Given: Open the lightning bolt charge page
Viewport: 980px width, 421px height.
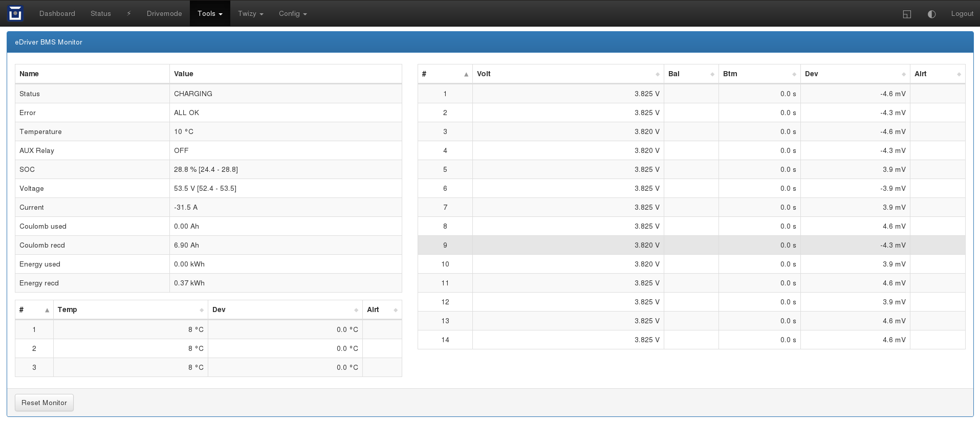Looking at the screenshot, I should (129, 14).
